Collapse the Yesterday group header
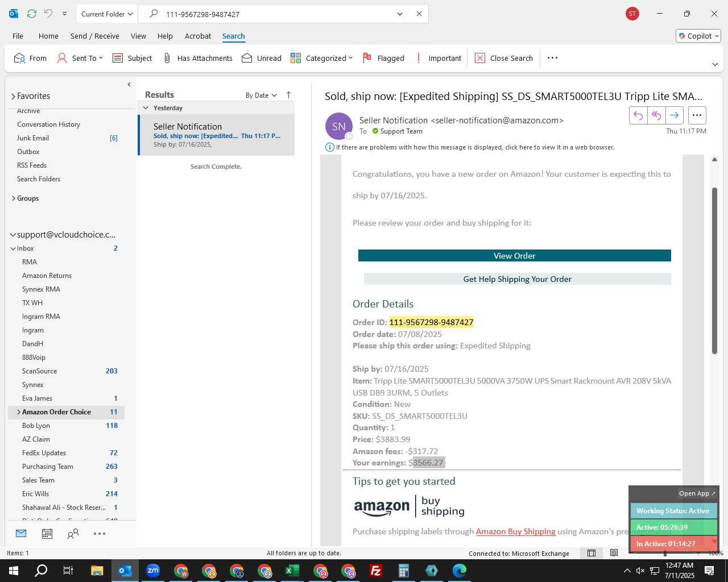Viewport: 728px width, 582px height. click(146, 108)
